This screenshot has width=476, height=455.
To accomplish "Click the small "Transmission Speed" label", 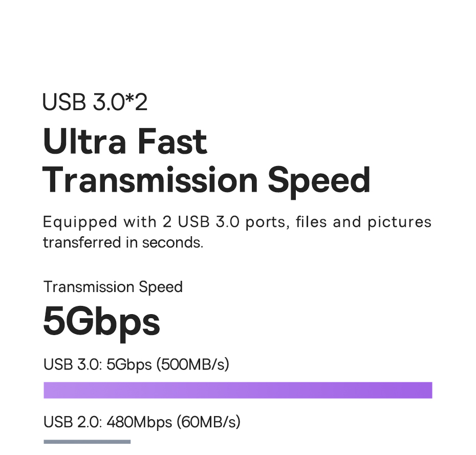I will coord(113,287).
